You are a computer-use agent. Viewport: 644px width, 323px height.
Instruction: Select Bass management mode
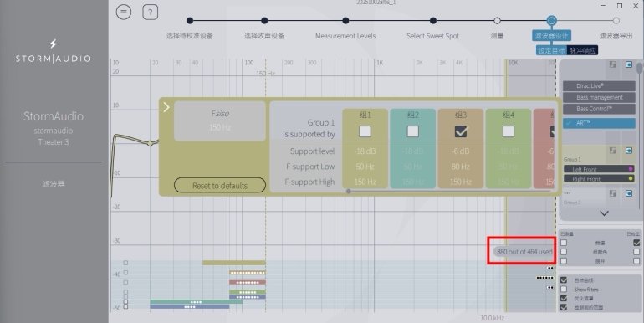click(599, 97)
